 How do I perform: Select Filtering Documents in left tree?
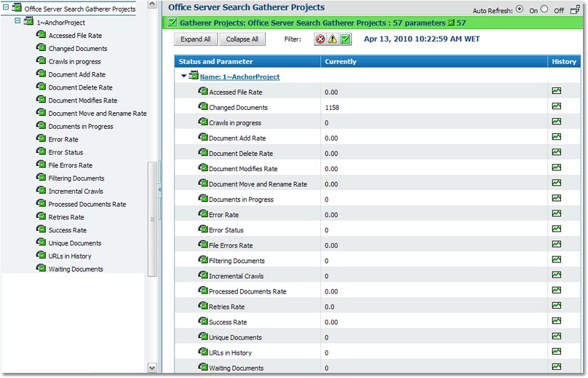coord(76,178)
